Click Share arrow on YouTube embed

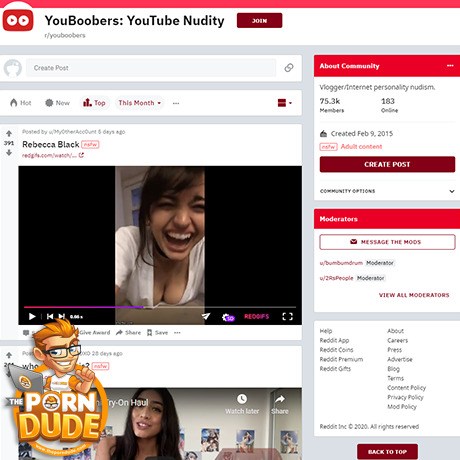(280, 404)
